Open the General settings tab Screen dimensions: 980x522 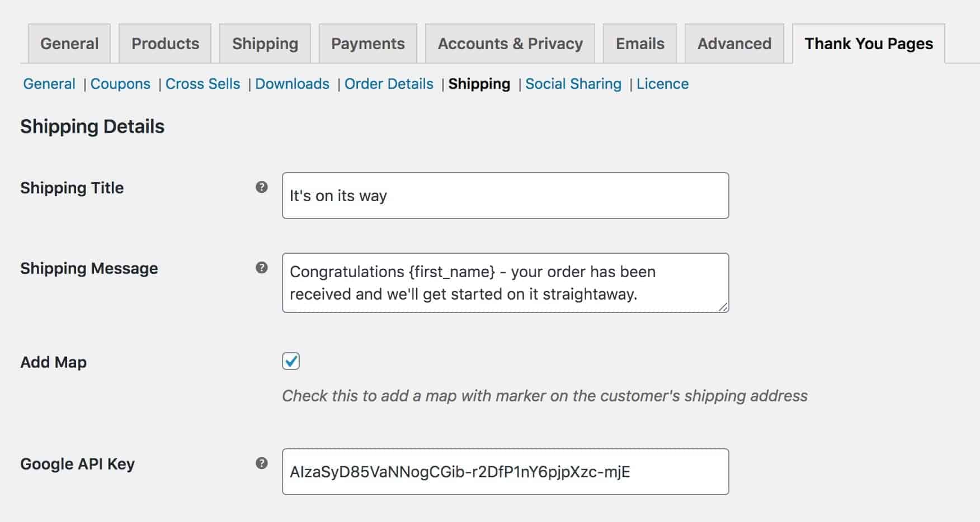click(69, 44)
